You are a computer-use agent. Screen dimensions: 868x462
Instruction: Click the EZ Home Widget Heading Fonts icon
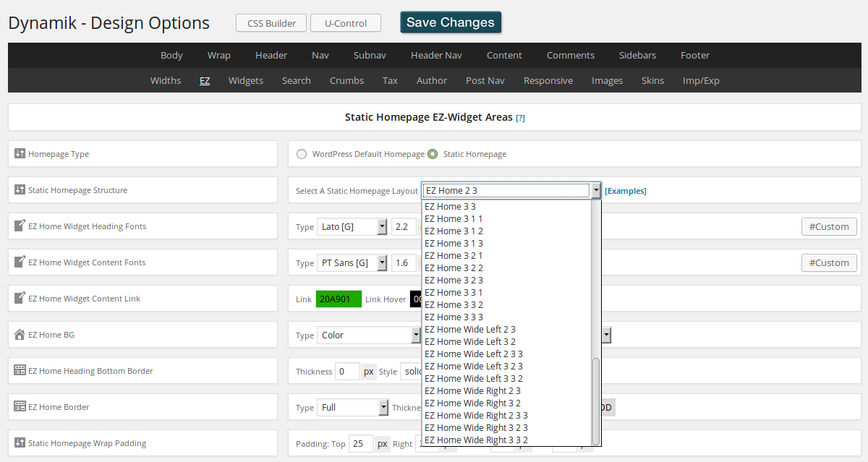pyautogui.click(x=20, y=226)
